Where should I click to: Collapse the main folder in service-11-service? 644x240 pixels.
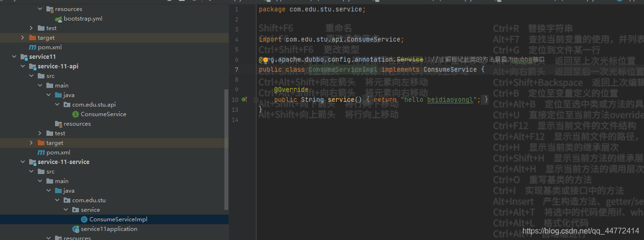pyautogui.click(x=40, y=181)
